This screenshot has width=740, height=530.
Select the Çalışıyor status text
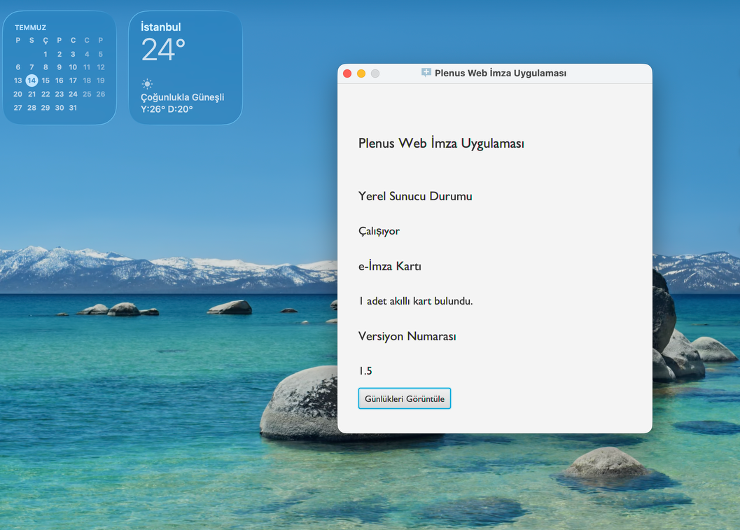pos(379,231)
